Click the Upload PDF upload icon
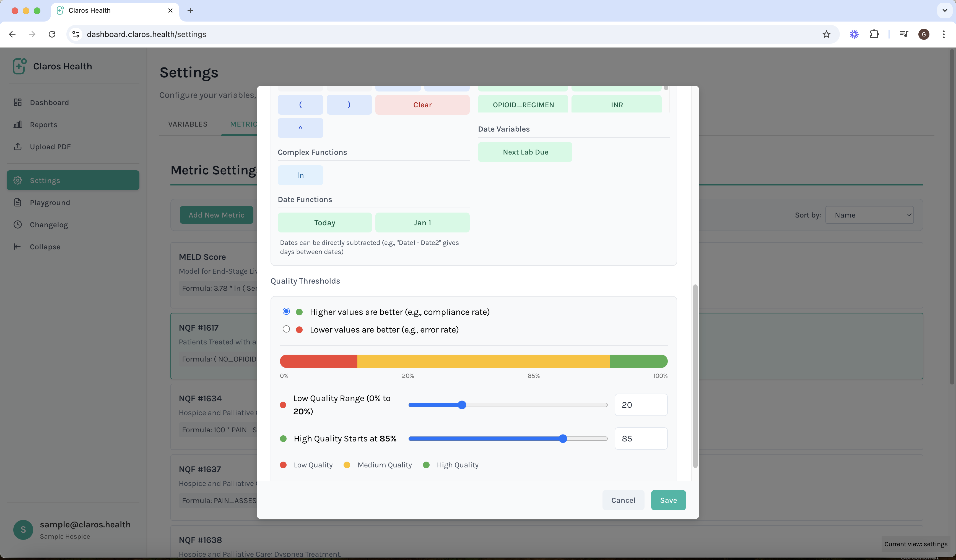 pos(17,146)
